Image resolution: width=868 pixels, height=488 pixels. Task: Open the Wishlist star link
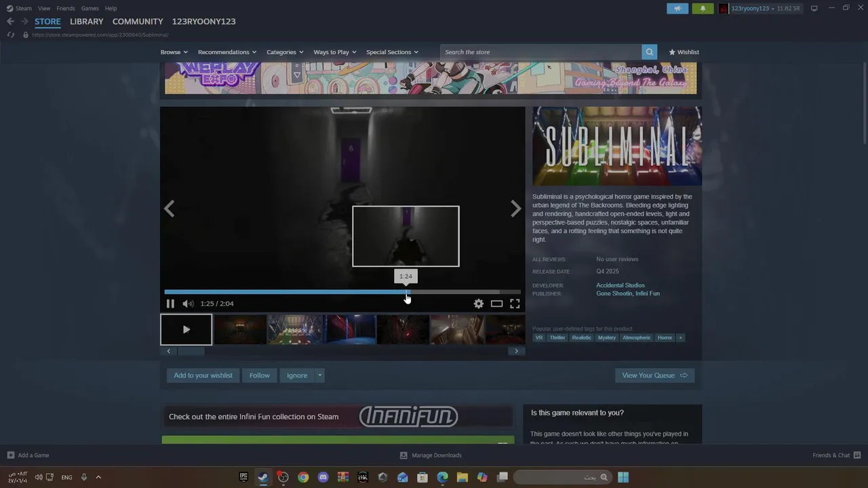[684, 52]
